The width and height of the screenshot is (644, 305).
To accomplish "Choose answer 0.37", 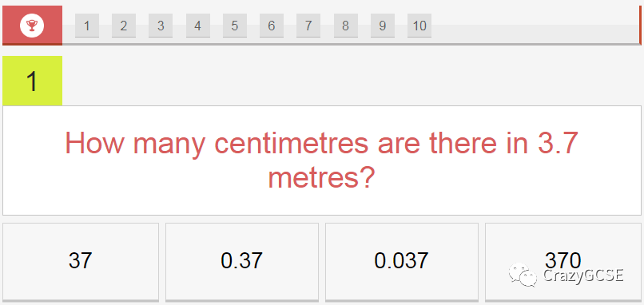I will tap(242, 262).
